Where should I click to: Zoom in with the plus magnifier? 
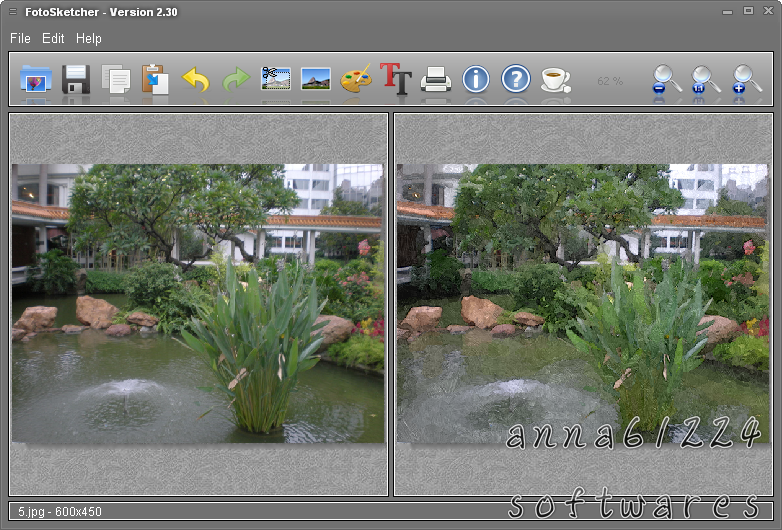[747, 79]
